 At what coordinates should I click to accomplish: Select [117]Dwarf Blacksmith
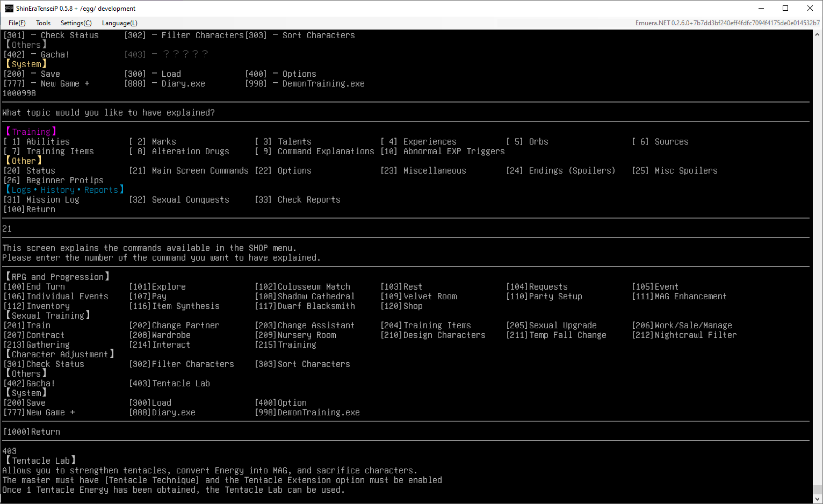point(305,306)
